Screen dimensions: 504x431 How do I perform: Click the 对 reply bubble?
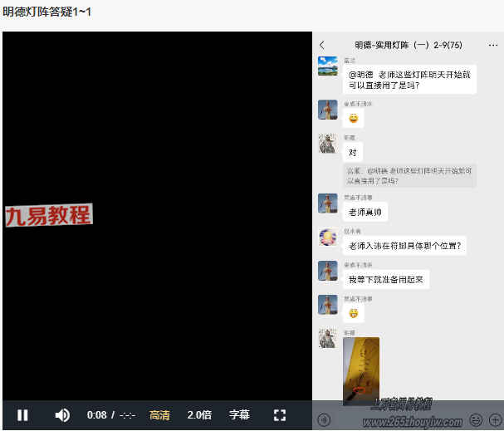[x=353, y=152]
